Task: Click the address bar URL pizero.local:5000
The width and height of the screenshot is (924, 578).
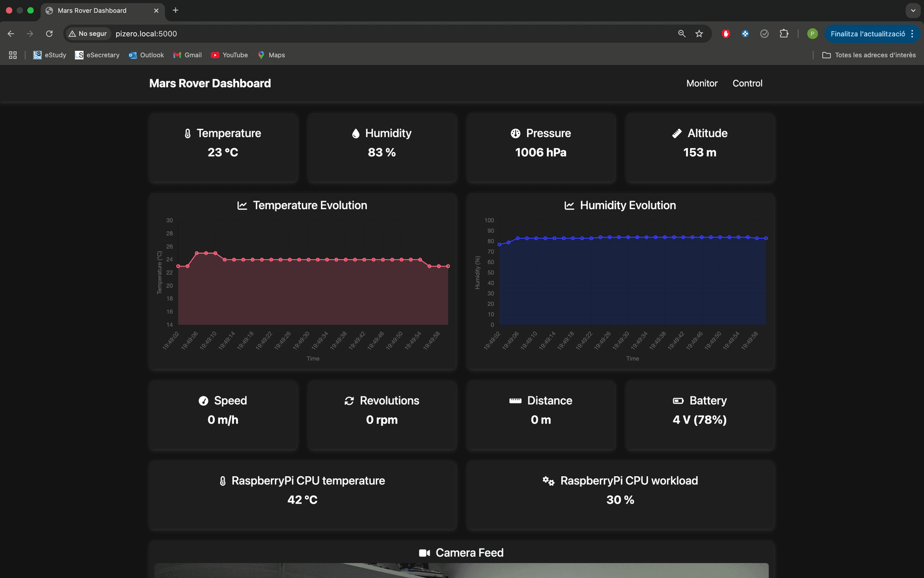Action: 146,34
